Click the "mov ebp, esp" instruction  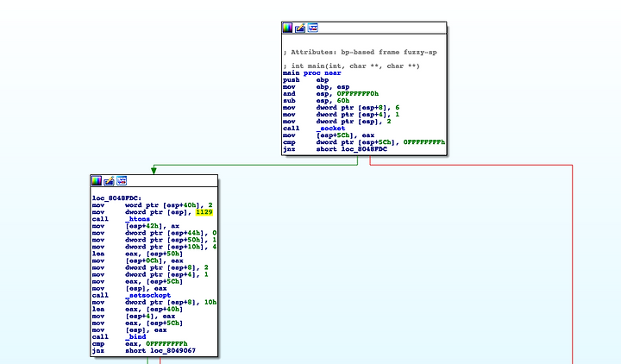point(316,87)
